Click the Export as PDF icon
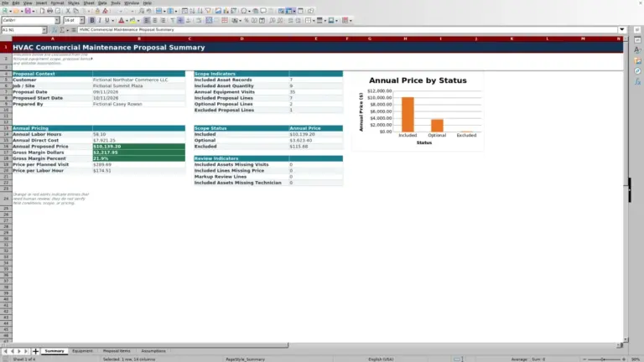This screenshot has width=644, height=362. (x=42, y=11)
